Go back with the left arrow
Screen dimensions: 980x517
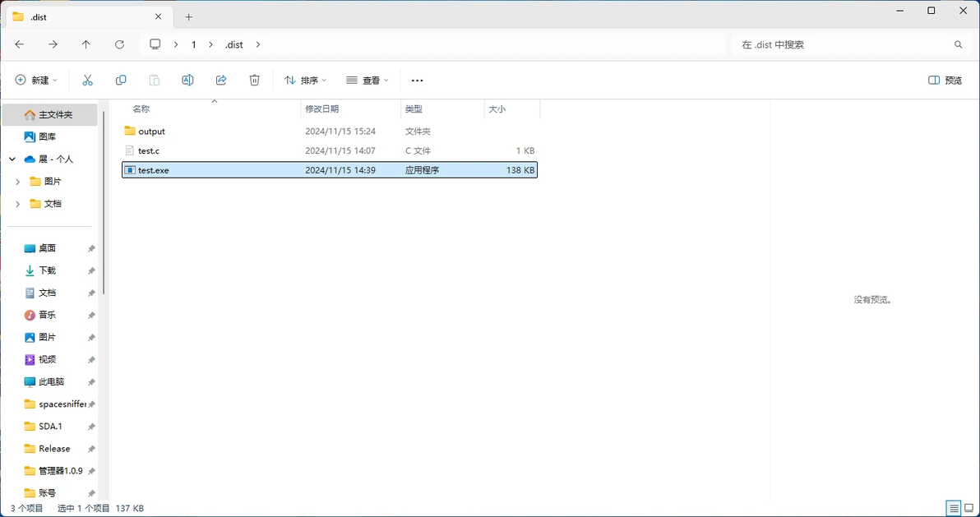coord(20,44)
